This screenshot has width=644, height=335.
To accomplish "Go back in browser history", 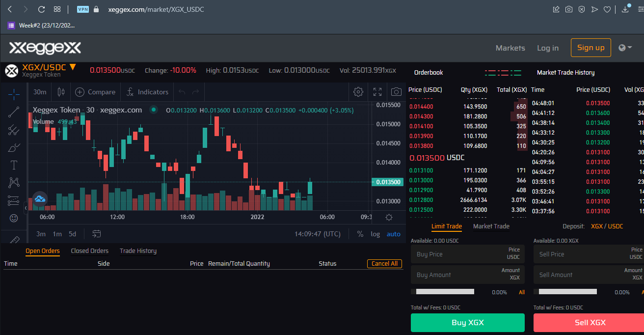I will click(x=9, y=9).
